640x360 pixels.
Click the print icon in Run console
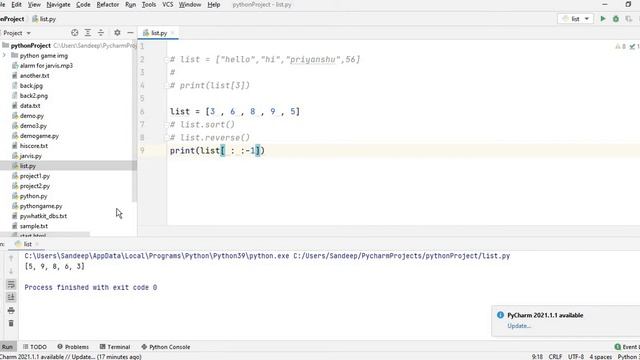click(x=11, y=310)
